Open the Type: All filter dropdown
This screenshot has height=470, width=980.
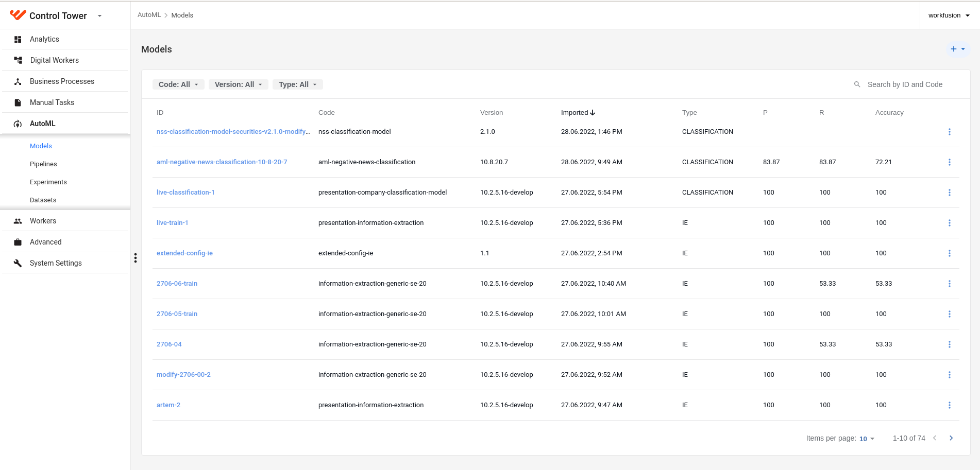[x=298, y=84]
